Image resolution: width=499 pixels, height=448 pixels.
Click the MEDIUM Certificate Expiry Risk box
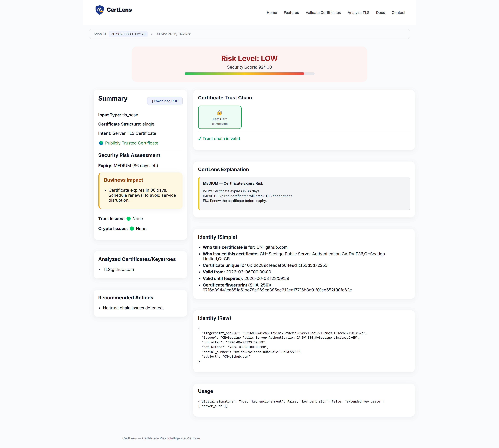click(x=304, y=193)
